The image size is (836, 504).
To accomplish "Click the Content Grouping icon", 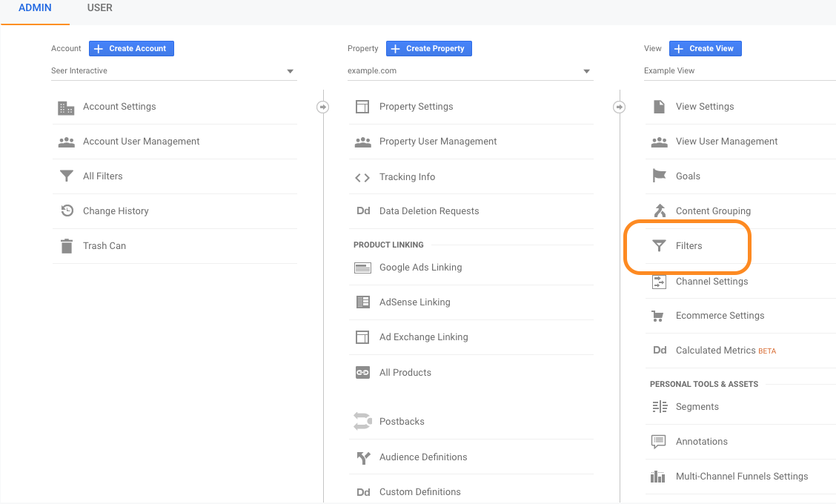I will point(659,211).
